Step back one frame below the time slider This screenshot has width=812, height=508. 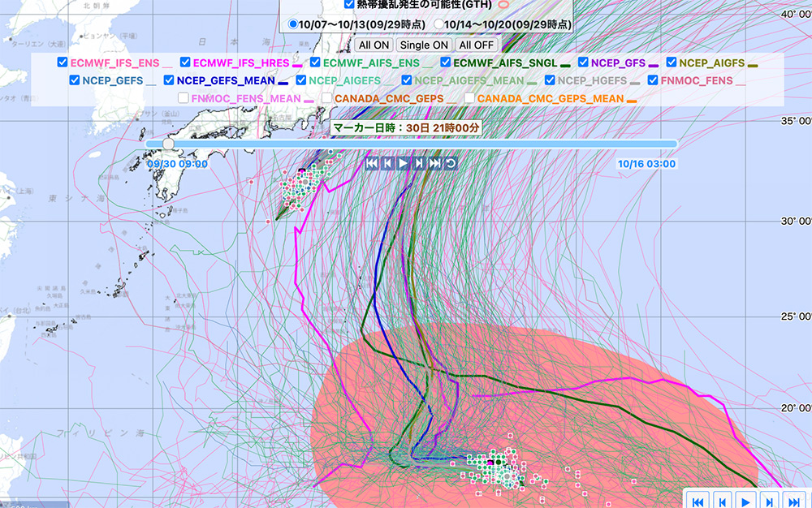coord(387,163)
